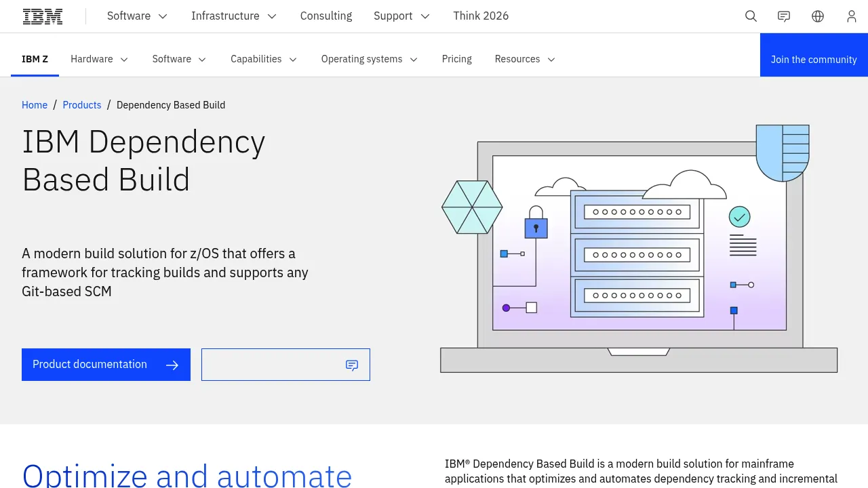Expand the IBM Z Software submenu
The width and height of the screenshot is (868, 488).
tap(179, 59)
